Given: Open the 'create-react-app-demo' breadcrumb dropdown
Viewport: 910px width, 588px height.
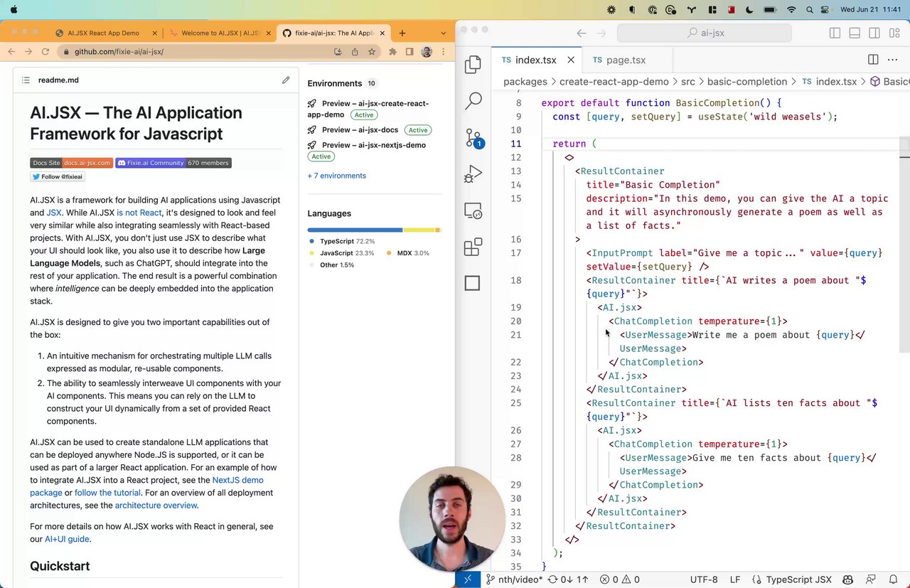Looking at the screenshot, I should click(614, 82).
